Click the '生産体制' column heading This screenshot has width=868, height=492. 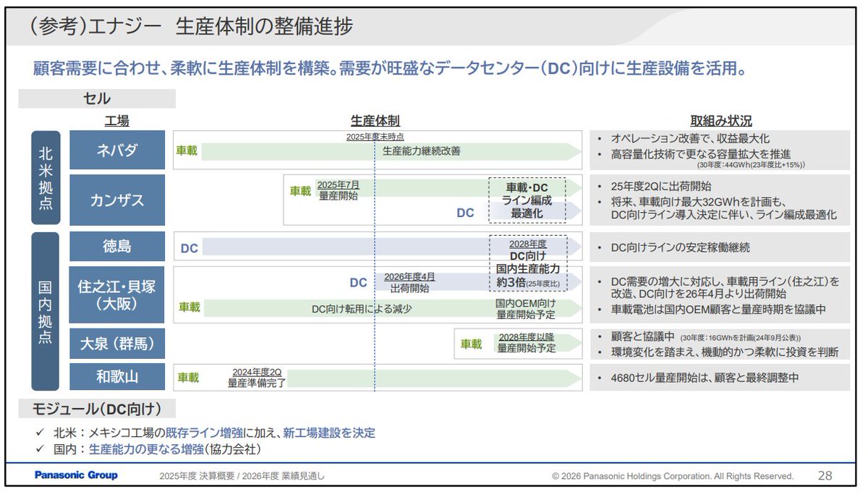point(375,121)
